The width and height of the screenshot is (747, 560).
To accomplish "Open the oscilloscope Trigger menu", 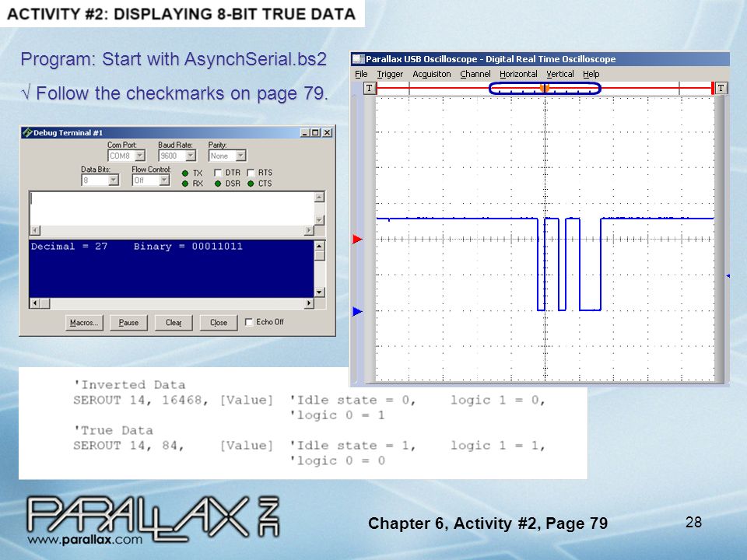I will [390, 74].
